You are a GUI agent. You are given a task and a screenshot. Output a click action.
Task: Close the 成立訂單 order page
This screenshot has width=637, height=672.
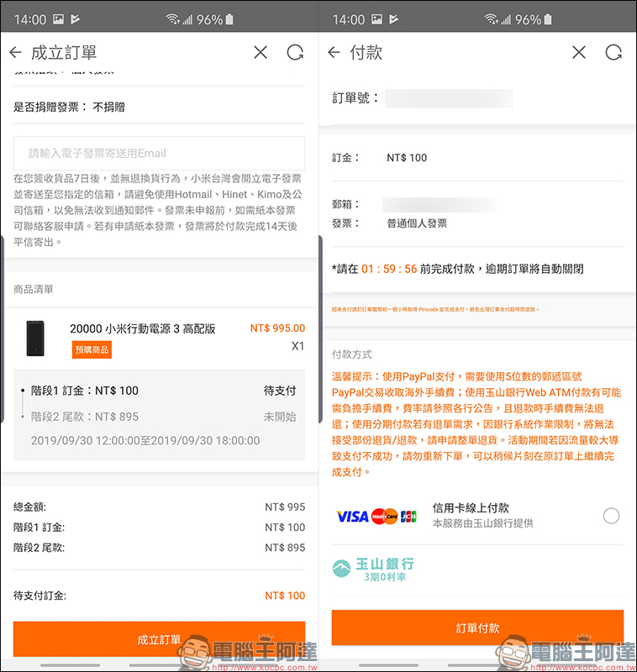coord(261,53)
